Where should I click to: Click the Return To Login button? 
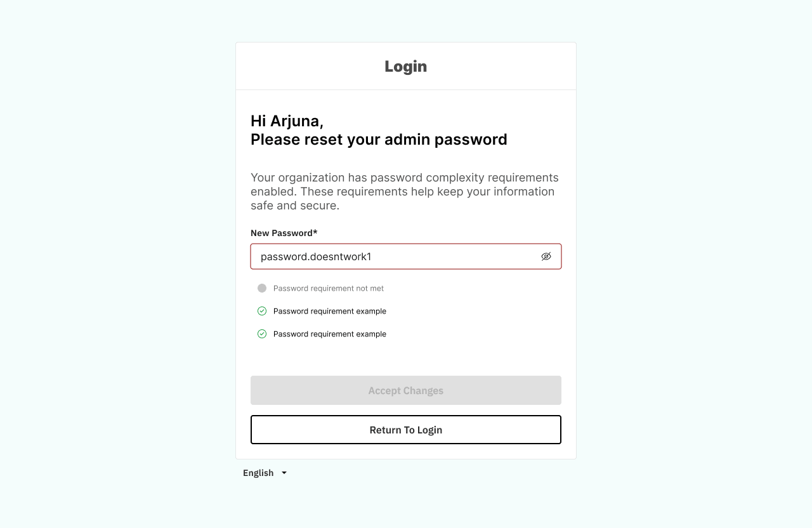coord(406,430)
